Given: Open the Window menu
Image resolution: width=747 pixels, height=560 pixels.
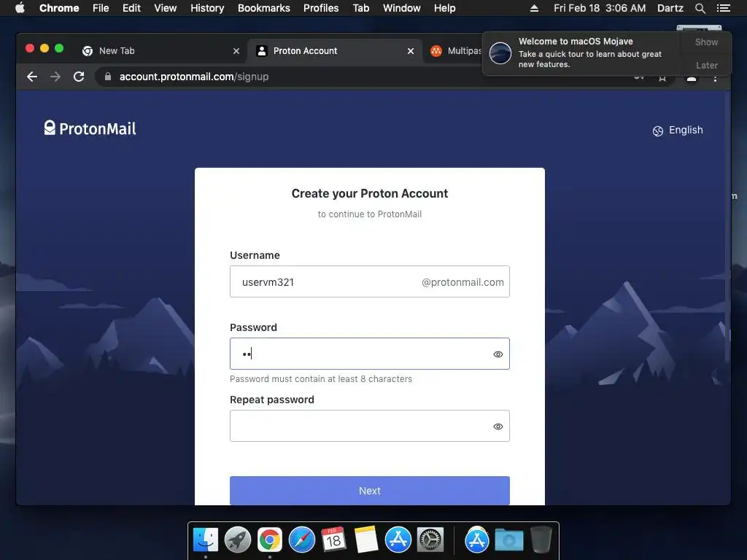Looking at the screenshot, I should coord(402,8).
